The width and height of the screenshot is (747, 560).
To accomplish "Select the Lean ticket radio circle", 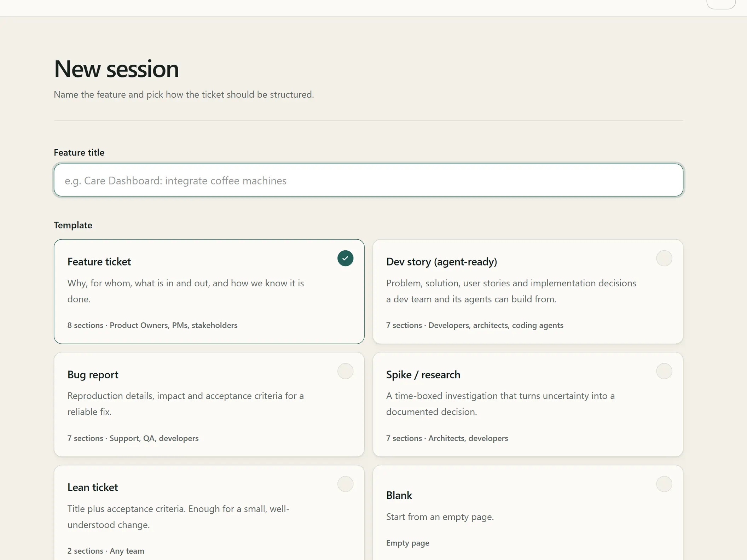I will point(345,484).
